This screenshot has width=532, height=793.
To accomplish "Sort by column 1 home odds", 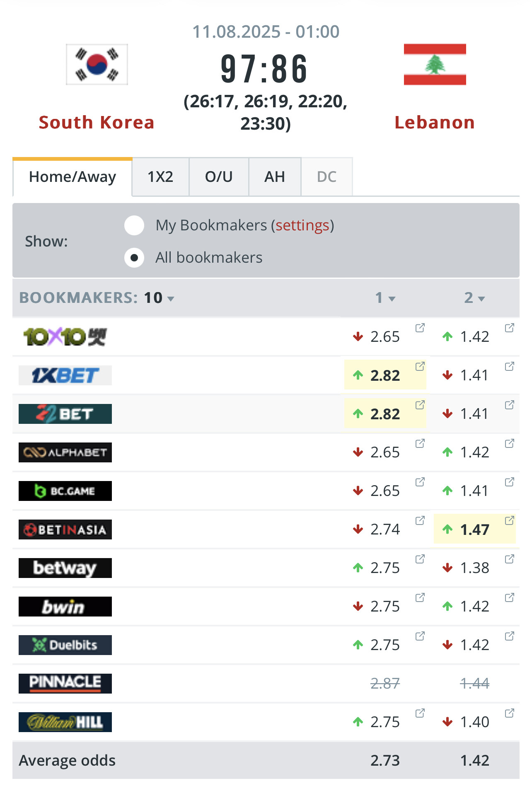I will click(x=385, y=298).
